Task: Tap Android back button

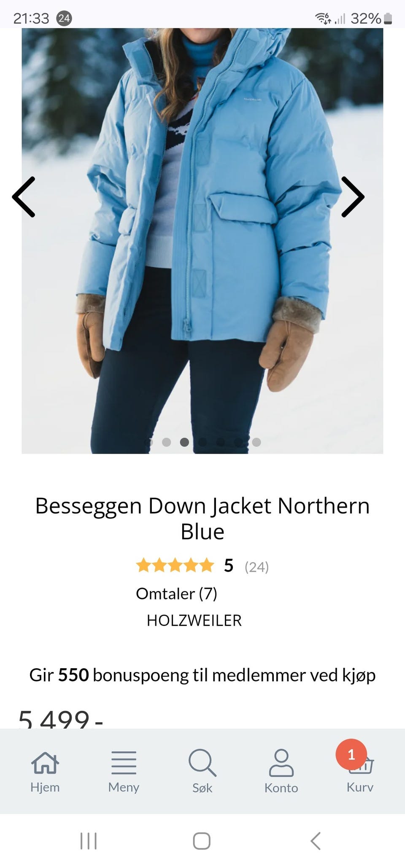Action: 316,841
